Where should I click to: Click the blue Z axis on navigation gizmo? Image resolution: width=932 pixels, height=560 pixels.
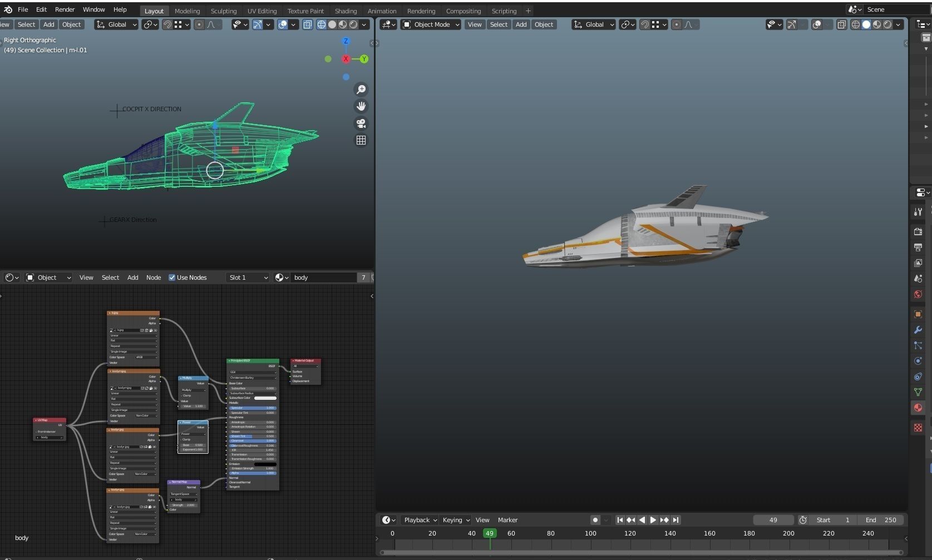pos(346,41)
